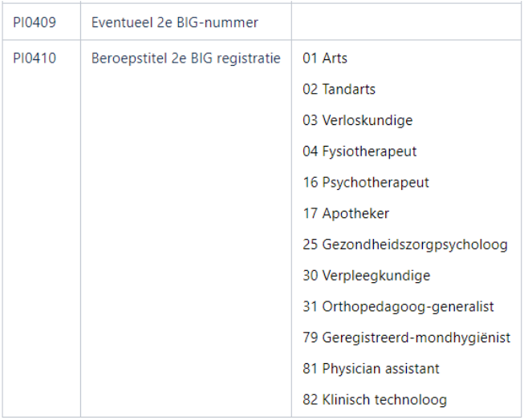Click the 'Verloskundige' entry
Viewport: 524px width, 420px height.
pyautogui.click(x=368, y=120)
